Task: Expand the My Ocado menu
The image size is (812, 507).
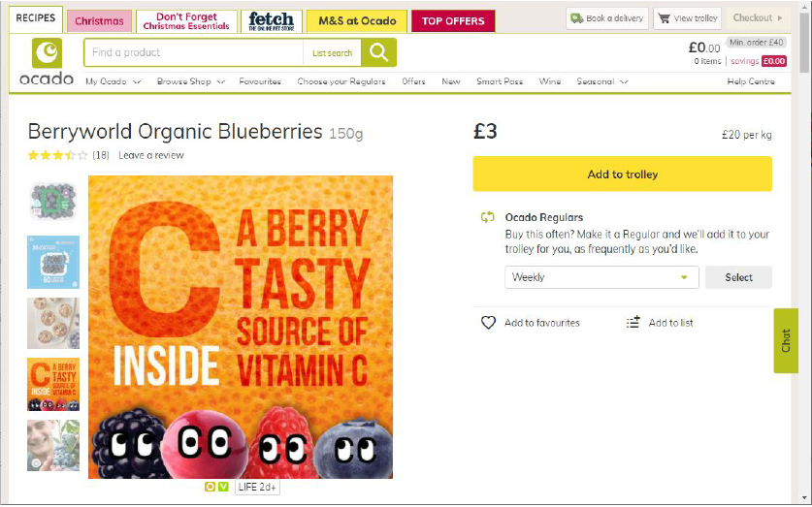Action: coord(113,81)
